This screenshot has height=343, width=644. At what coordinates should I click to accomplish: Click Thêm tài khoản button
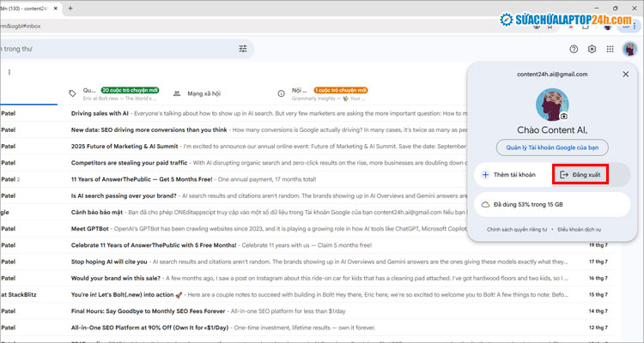[x=513, y=175]
